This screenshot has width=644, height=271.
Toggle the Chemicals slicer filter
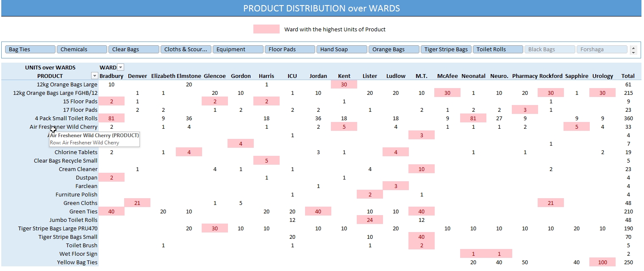click(82, 50)
